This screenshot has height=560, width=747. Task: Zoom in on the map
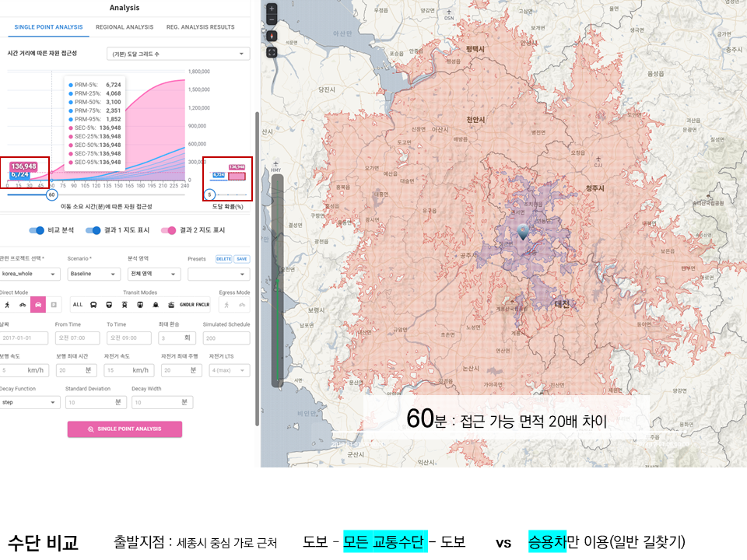pos(272,9)
